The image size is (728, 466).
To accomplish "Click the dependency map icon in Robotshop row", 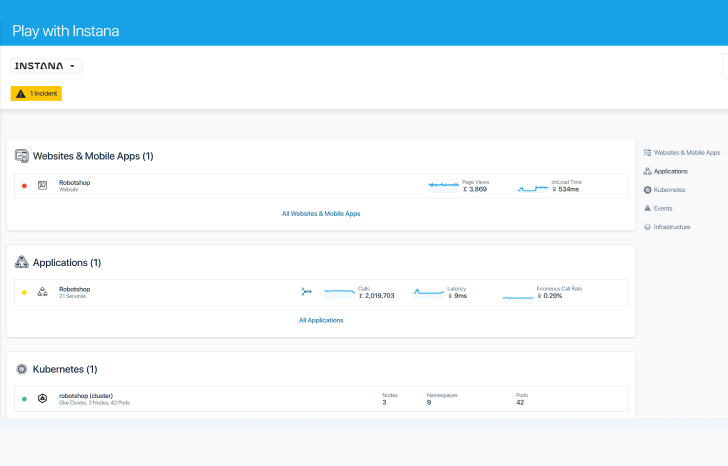I will pyautogui.click(x=306, y=291).
